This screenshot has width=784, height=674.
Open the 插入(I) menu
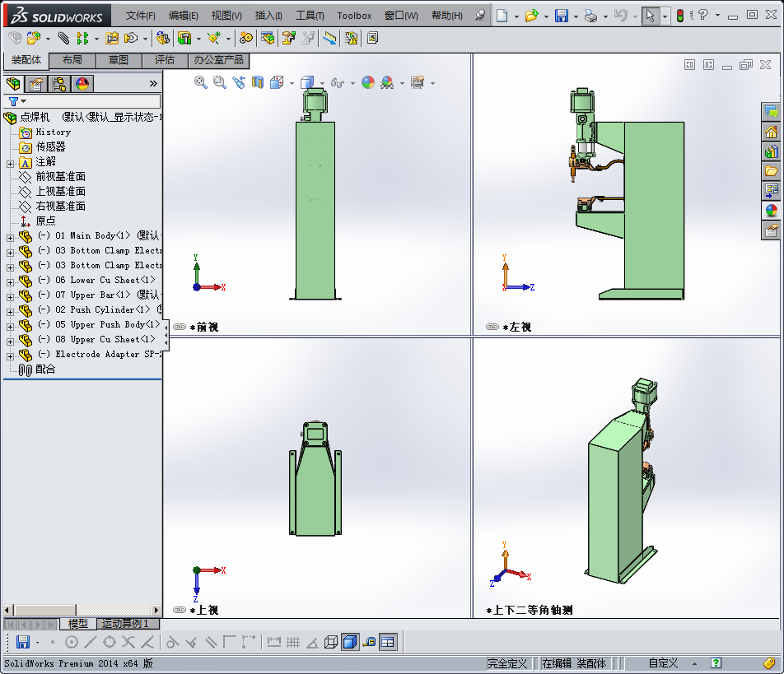(x=268, y=16)
